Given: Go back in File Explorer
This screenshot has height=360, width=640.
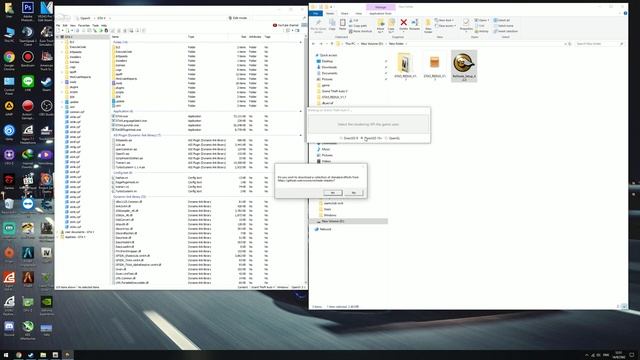Looking at the screenshot, I should 313,44.
